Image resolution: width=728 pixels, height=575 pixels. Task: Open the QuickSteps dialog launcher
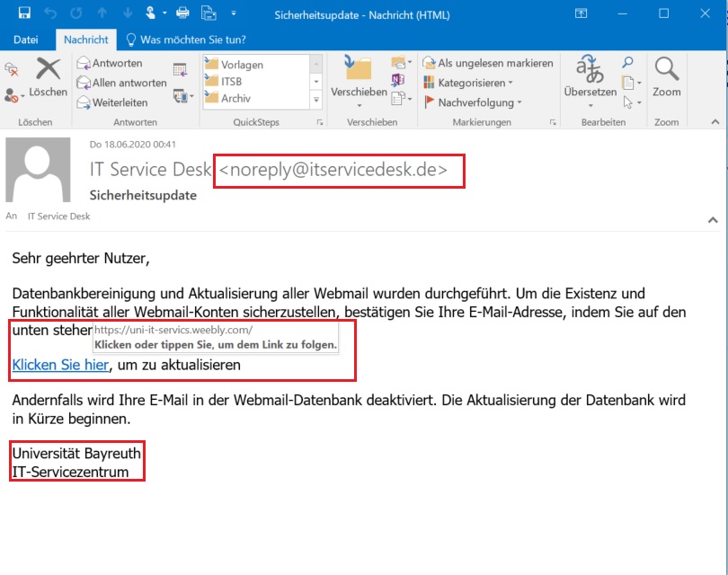(x=320, y=122)
